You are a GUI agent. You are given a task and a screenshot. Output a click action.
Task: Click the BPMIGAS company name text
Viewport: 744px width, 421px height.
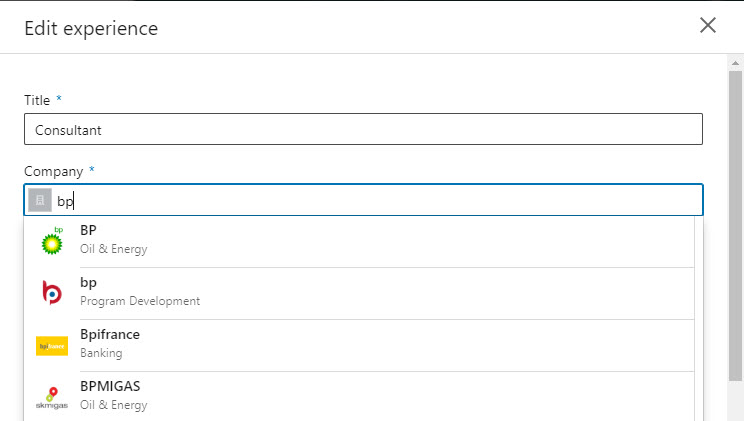coord(110,386)
